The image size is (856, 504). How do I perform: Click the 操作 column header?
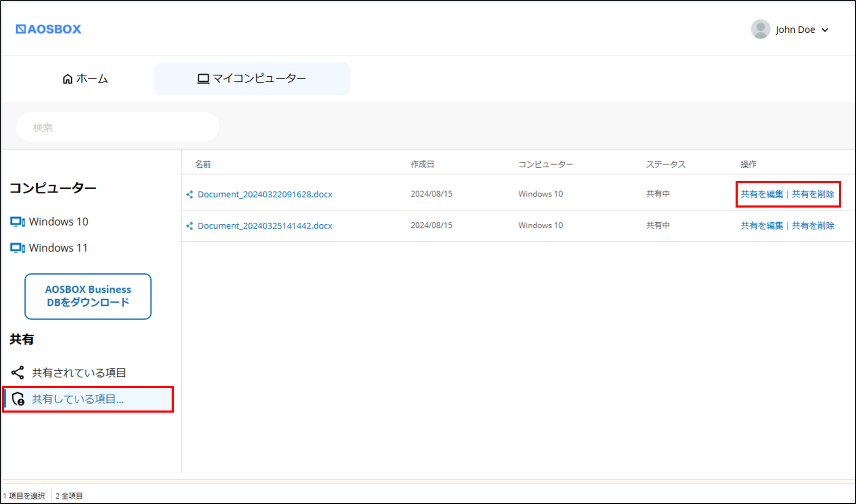click(749, 164)
